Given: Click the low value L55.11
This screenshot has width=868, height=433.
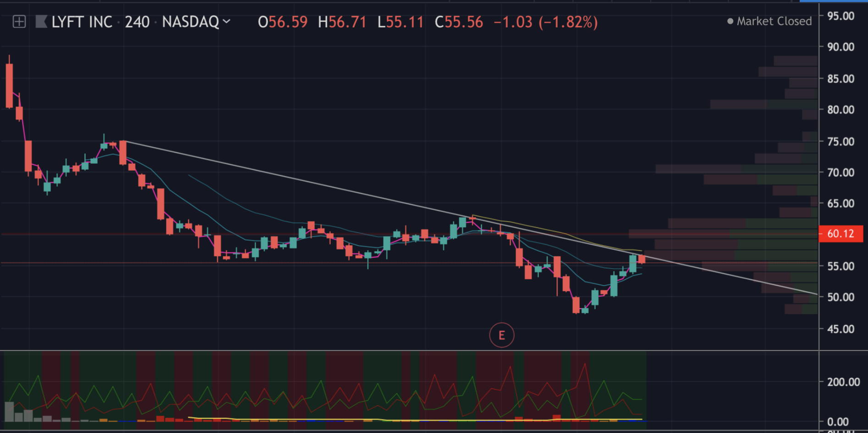Looking at the screenshot, I should [401, 22].
